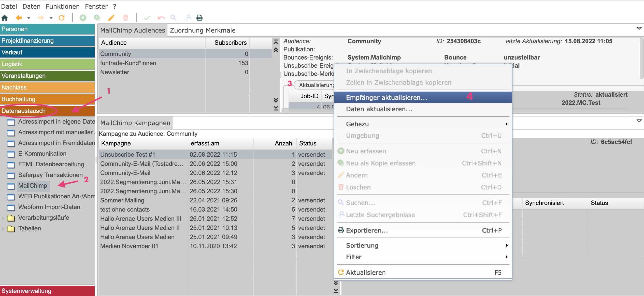
Task: Click the magnifier search toolbar icon
Action: point(173,18)
